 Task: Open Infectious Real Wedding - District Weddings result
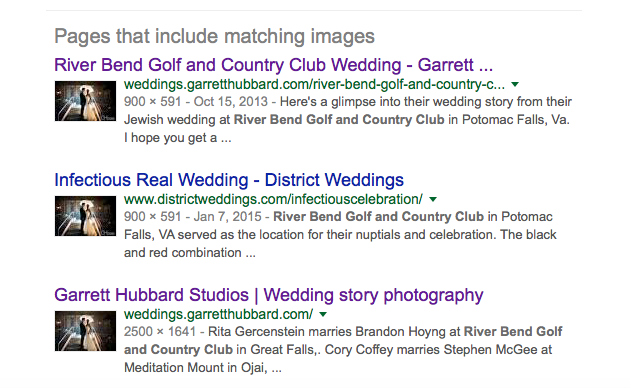coord(229,180)
